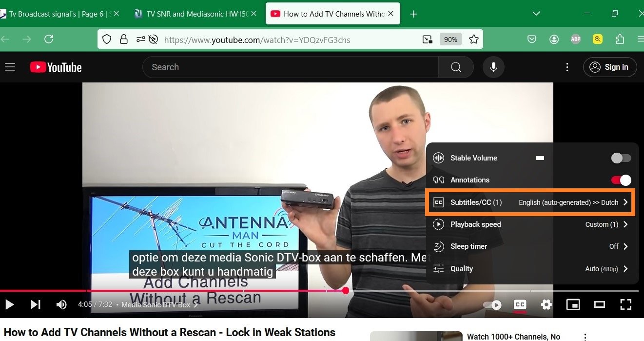The width and height of the screenshot is (644, 341).
Task: Open site permissions icon in address bar
Action: tap(140, 40)
